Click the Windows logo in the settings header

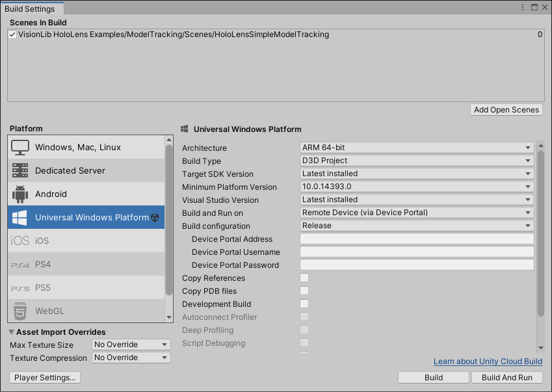pyautogui.click(x=185, y=129)
